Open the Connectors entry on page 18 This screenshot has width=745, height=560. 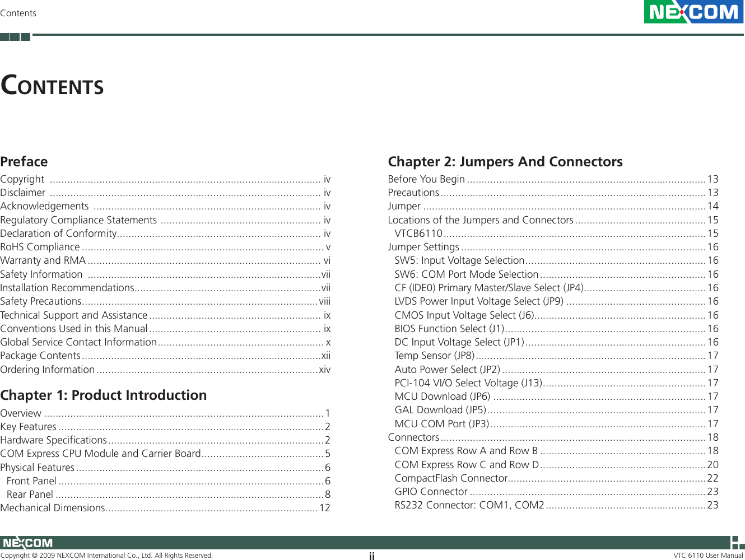point(553,437)
